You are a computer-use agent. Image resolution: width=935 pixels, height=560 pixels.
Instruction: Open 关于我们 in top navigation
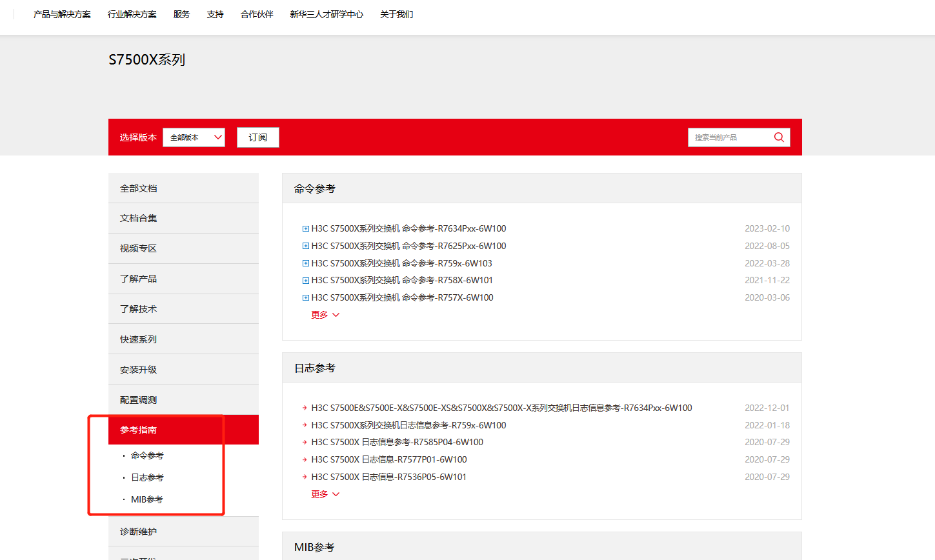click(397, 14)
